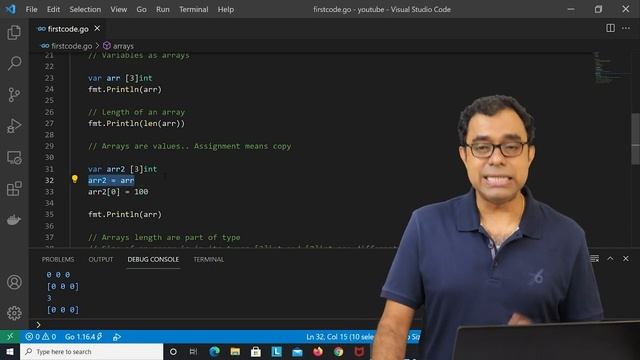Open the Mail app from the taskbar

pyautogui.click(x=297, y=352)
